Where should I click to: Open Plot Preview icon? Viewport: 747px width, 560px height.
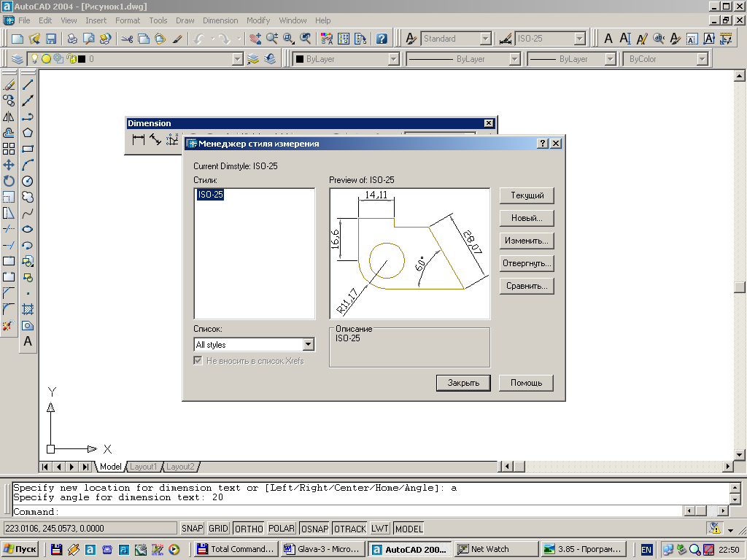tap(88, 39)
